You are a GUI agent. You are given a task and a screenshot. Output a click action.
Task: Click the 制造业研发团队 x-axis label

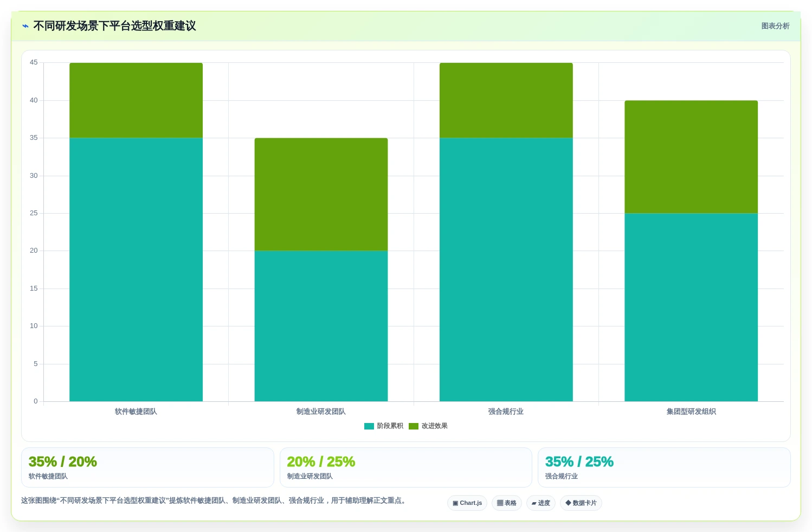321,412
